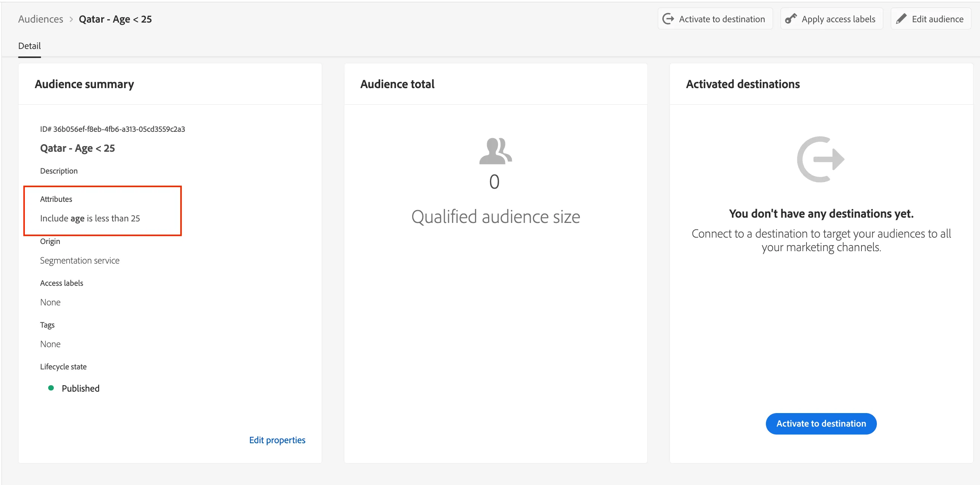Click 'You don't have any destinations yet.'
Viewport: 980px width, 485px height.
821,214
